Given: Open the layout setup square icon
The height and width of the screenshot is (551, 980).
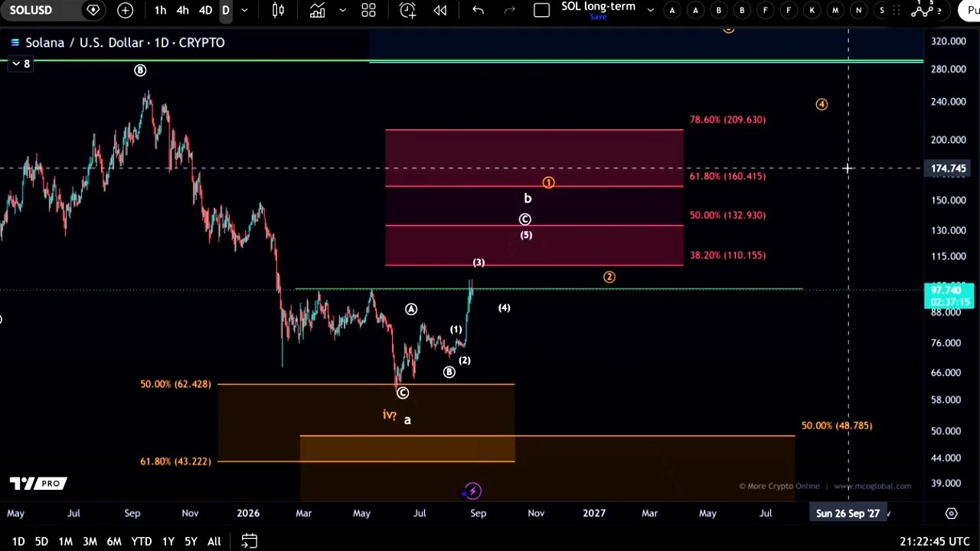Looking at the screenshot, I should click(x=541, y=10).
